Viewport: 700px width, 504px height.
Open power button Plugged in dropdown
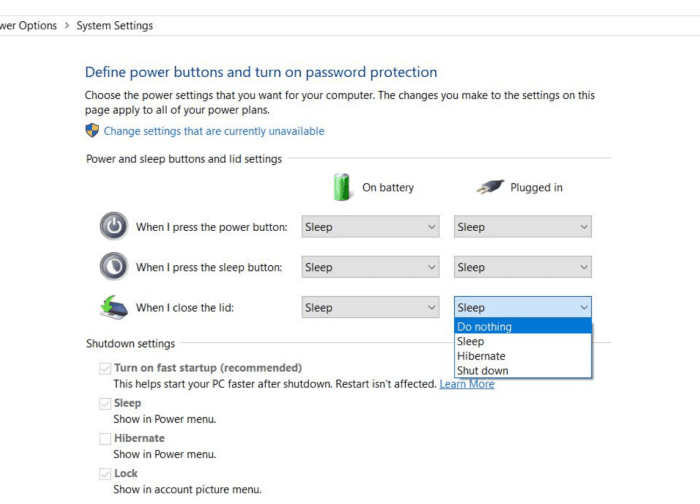(x=523, y=227)
